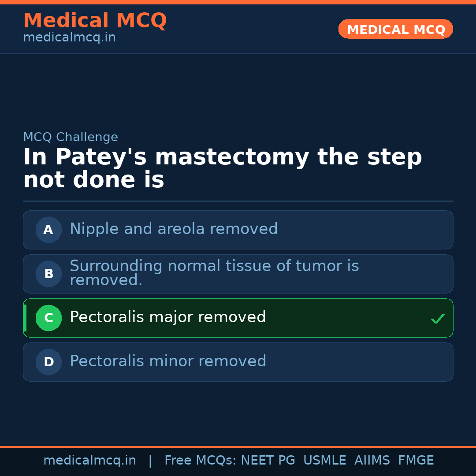Click "USMLE" in the footer
The image size is (476, 476).
(324, 461)
